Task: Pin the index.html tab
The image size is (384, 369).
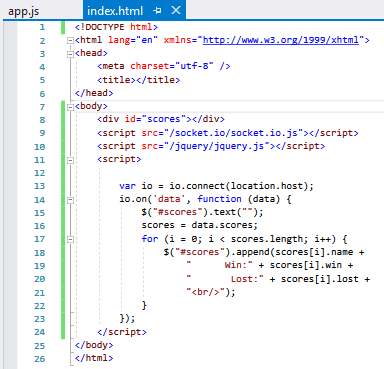Action: [x=157, y=11]
